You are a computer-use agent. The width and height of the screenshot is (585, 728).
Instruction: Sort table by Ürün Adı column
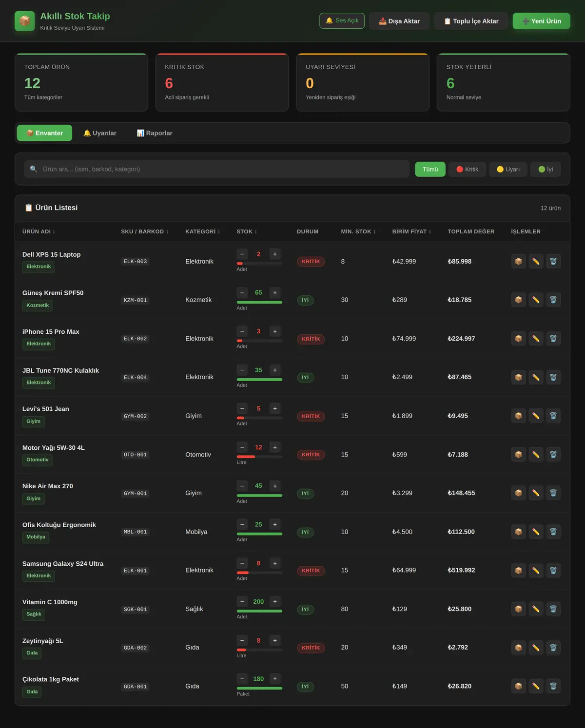[39, 231]
